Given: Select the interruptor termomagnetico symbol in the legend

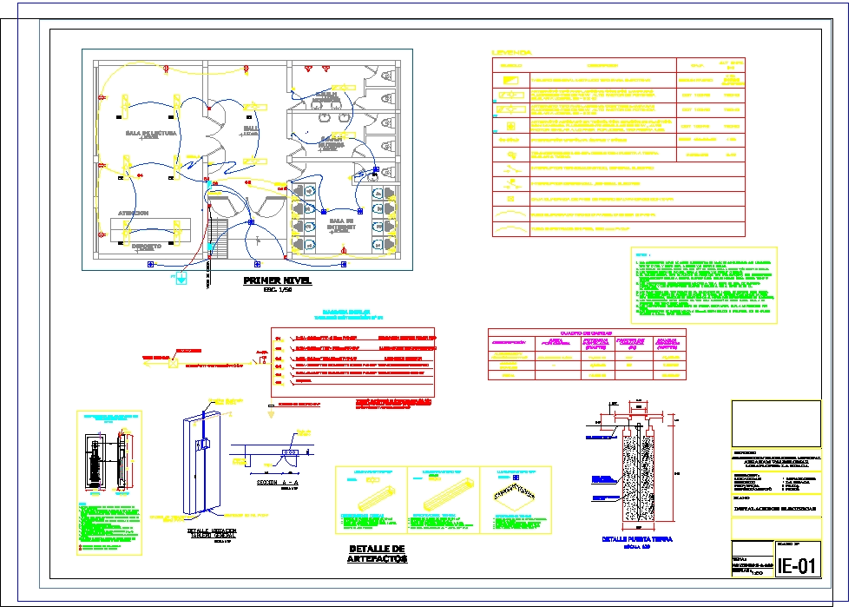Looking at the screenshot, I should click(512, 169).
